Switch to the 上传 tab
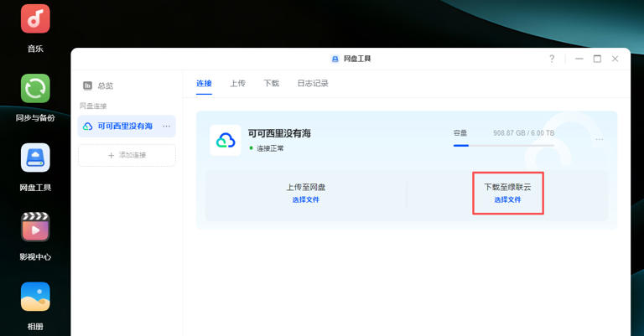Image resolution: width=644 pixels, height=336 pixels. (x=237, y=83)
